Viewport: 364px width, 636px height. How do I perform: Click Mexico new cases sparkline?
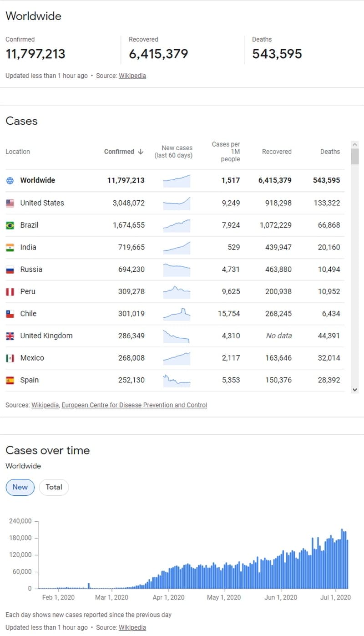(177, 358)
